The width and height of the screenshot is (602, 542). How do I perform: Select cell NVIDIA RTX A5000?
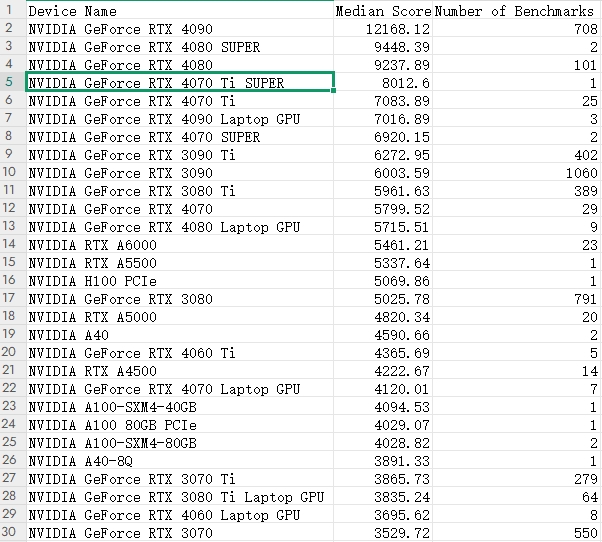tap(180, 316)
